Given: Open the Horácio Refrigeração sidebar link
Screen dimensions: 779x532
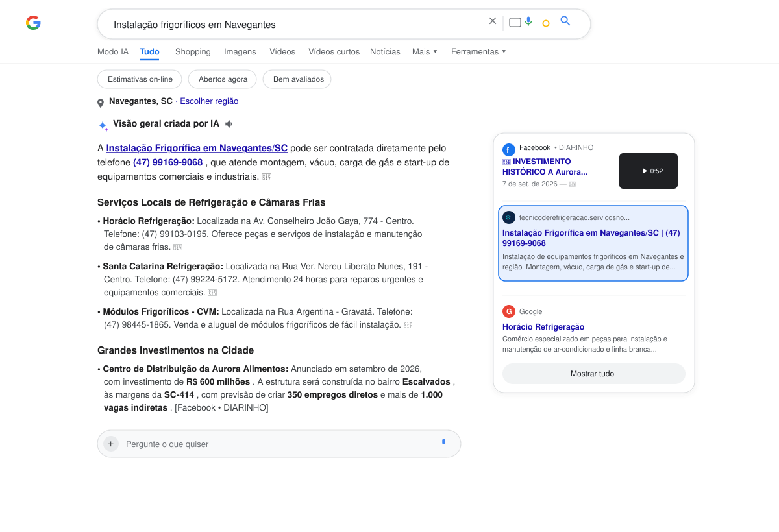Looking at the screenshot, I should pos(543,327).
